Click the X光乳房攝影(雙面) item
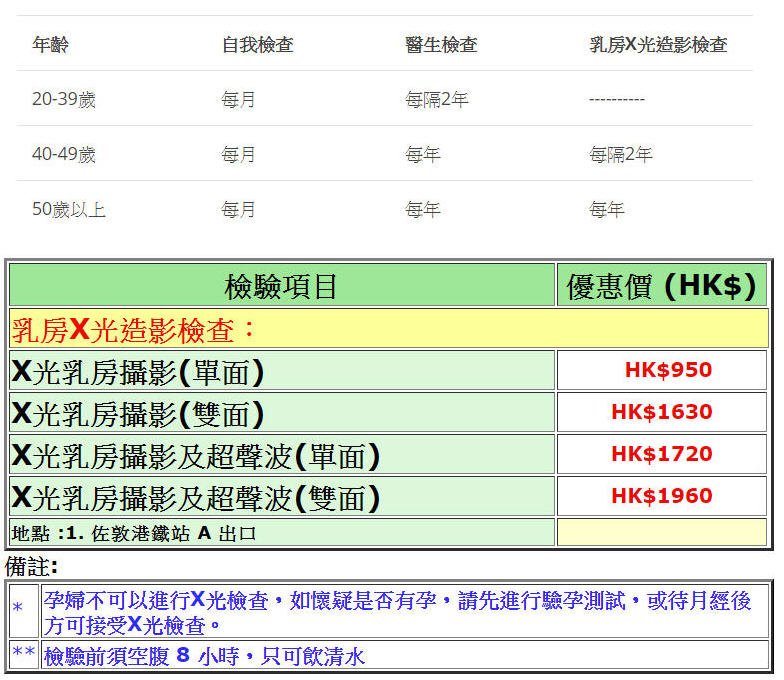 138,414
